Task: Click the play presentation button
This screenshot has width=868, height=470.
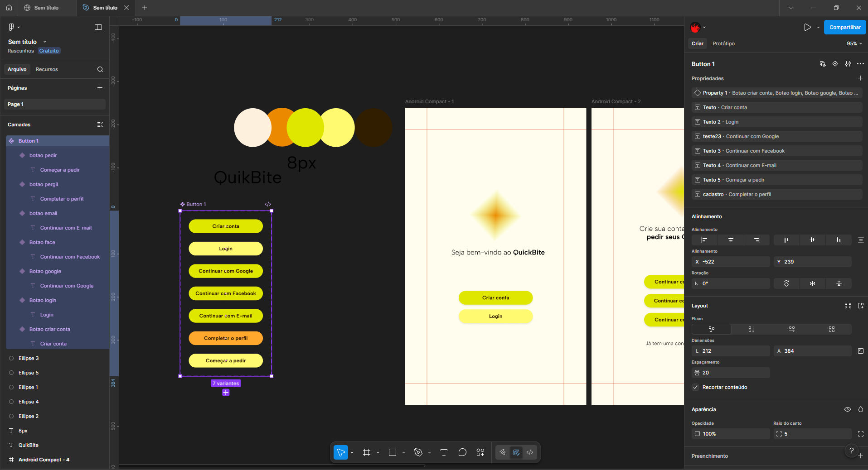Action: pyautogui.click(x=807, y=27)
